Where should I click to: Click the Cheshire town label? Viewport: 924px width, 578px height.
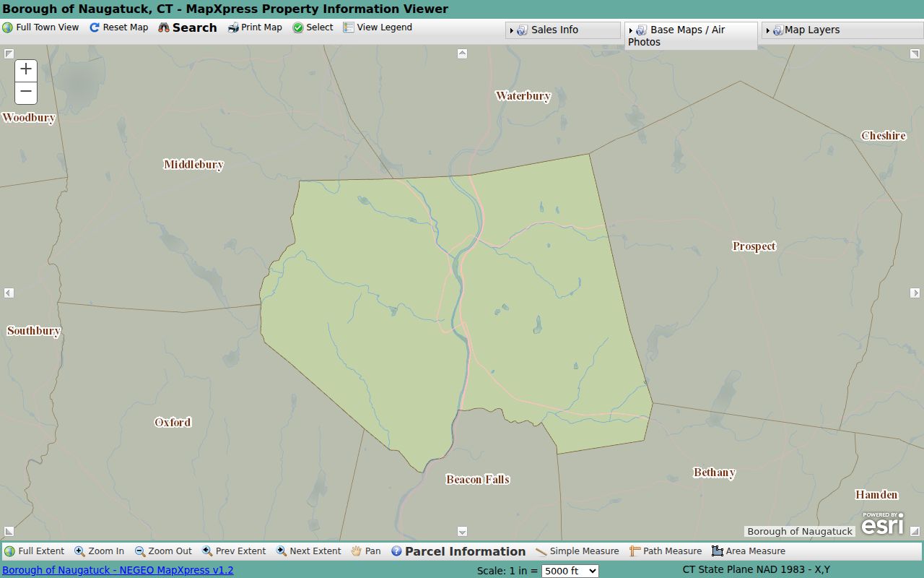click(x=884, y=136)
